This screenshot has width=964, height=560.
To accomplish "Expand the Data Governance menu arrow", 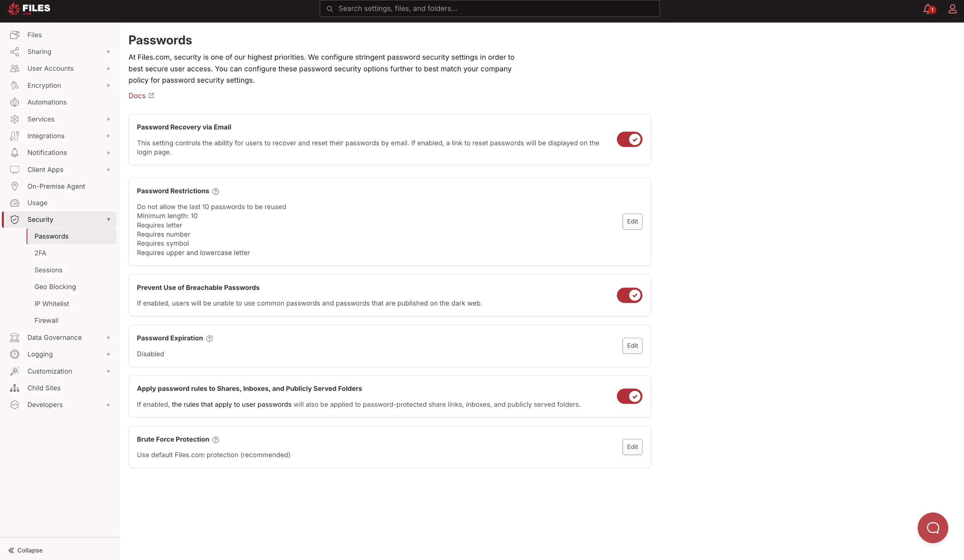I will tap(109, 337).
